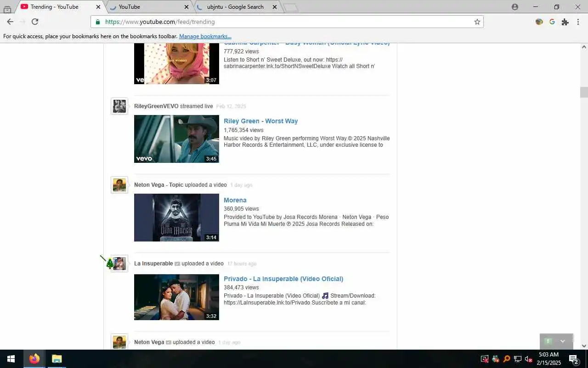This screenshot has width=588, height=368.
Task: Click the orange magnifier tray icon
Action: pyautogui.click(x=507, y=359)
